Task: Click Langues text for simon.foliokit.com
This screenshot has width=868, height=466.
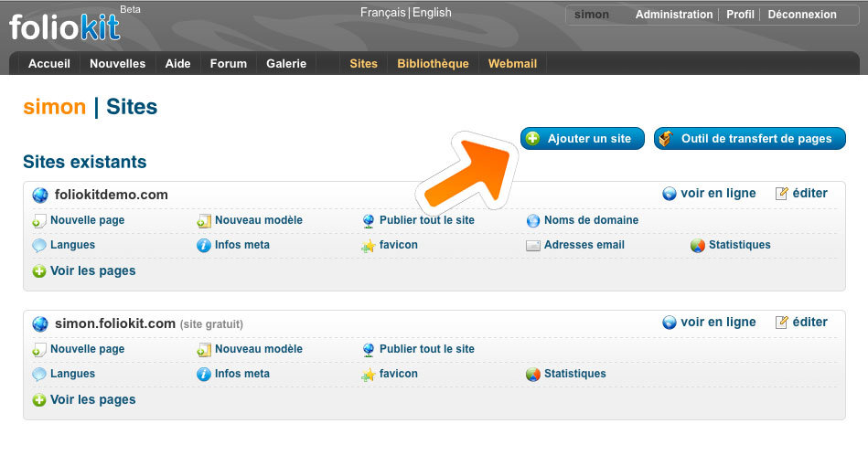Action: [72, 374]
